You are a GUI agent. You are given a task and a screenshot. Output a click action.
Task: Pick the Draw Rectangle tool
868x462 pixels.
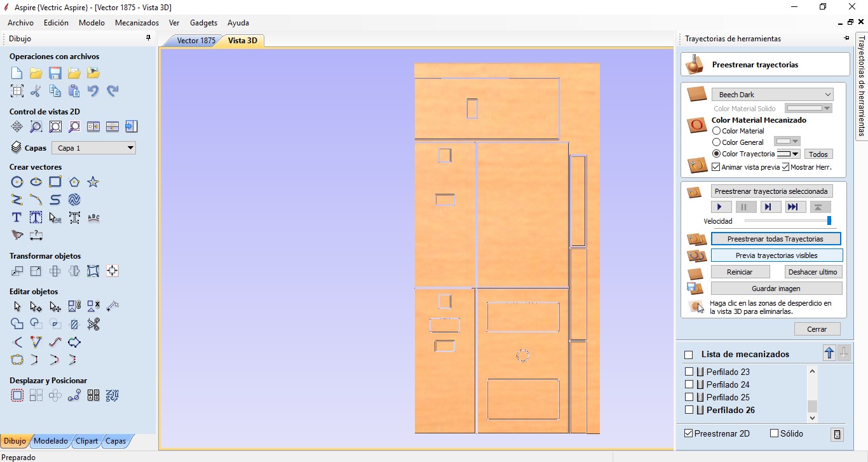(55, 182)
